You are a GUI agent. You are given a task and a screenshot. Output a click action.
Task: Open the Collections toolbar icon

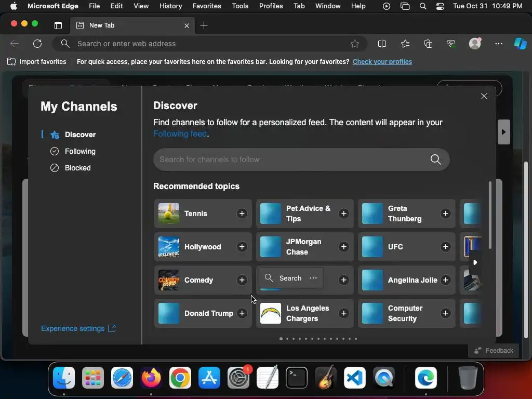[428, 44]
